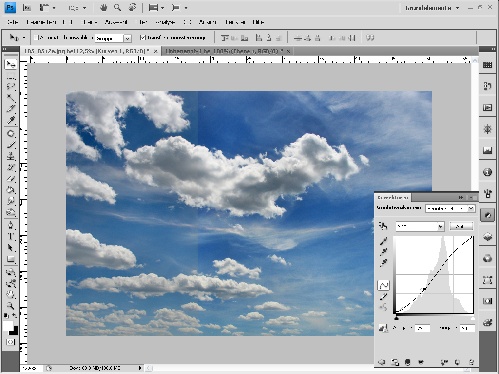The width and height of the screenshot is (499, 374).
Task: Select the History Brush tool
Action: (x=10, y=167)
